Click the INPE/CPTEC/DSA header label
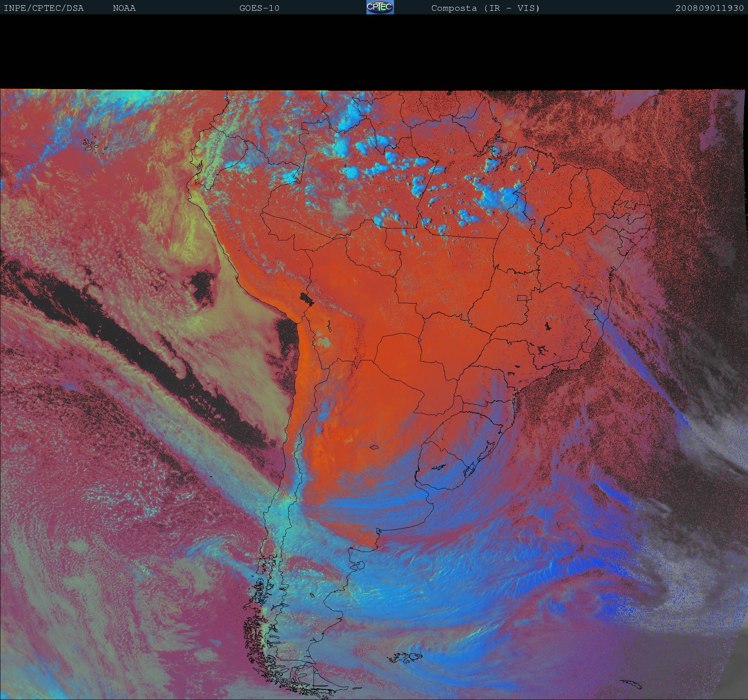The width and height of the screenshot is (748, 700). [x=44, y=8]
